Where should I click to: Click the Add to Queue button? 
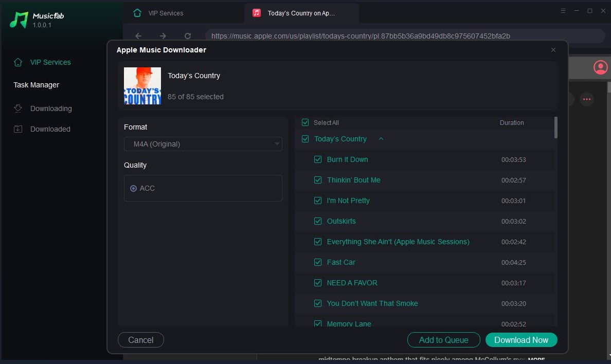(443, 340)
